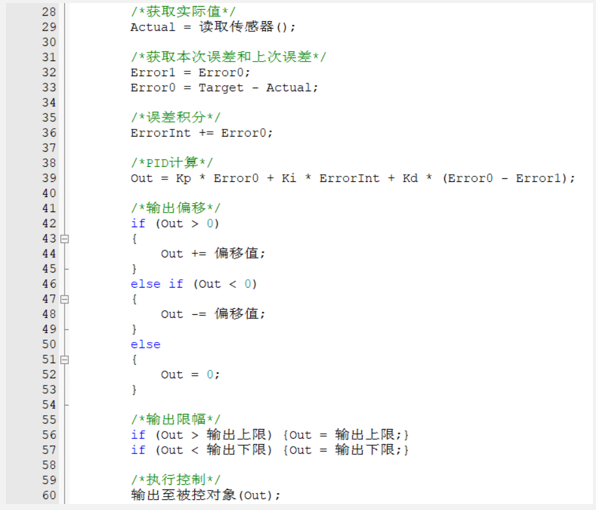Click the line 'Out -= 偏移值;'
This screenshot has height=510, width=596.
[x=213, y=314]
